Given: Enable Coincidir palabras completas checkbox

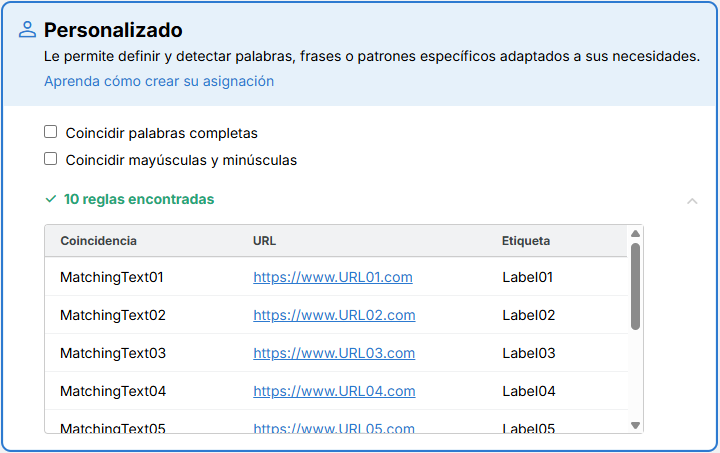Looking at the screenshot, I should 51,132.
